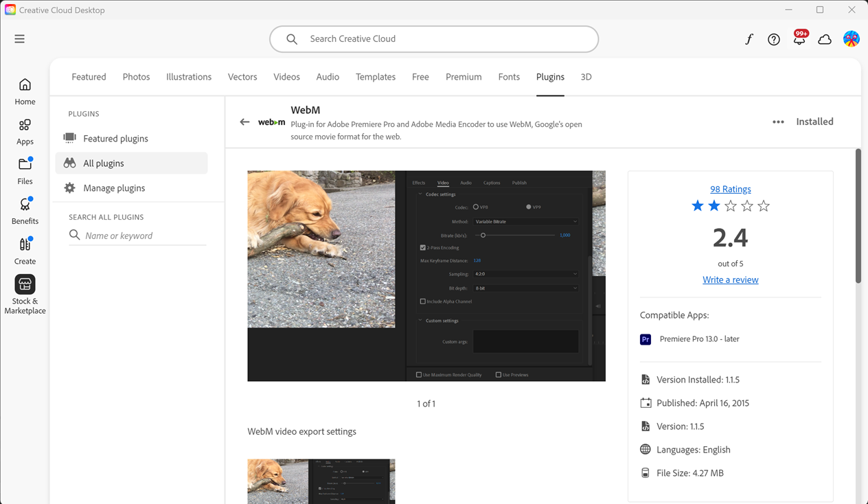Go to Home in the sidebar
Screen dimensions: 868x504
pos(25,91)
